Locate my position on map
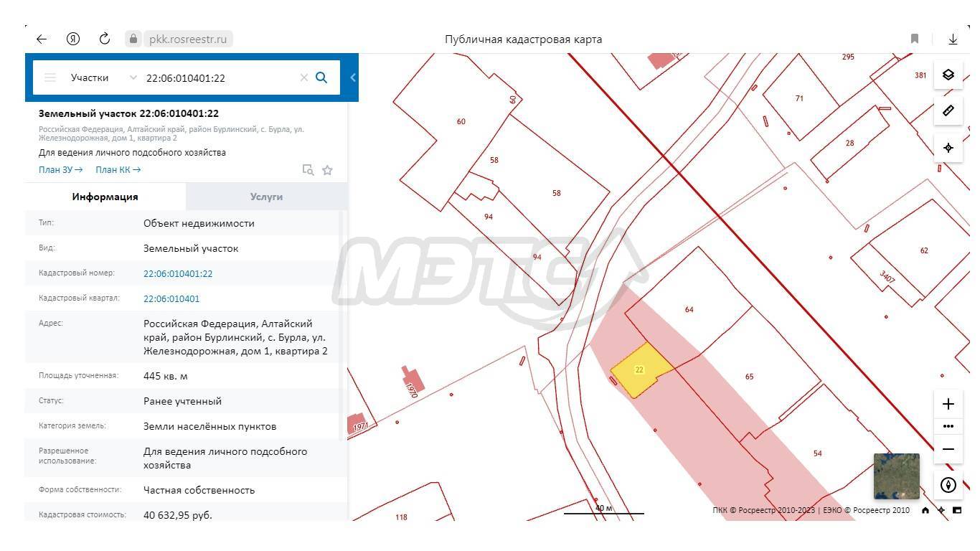 coord(948,147)
